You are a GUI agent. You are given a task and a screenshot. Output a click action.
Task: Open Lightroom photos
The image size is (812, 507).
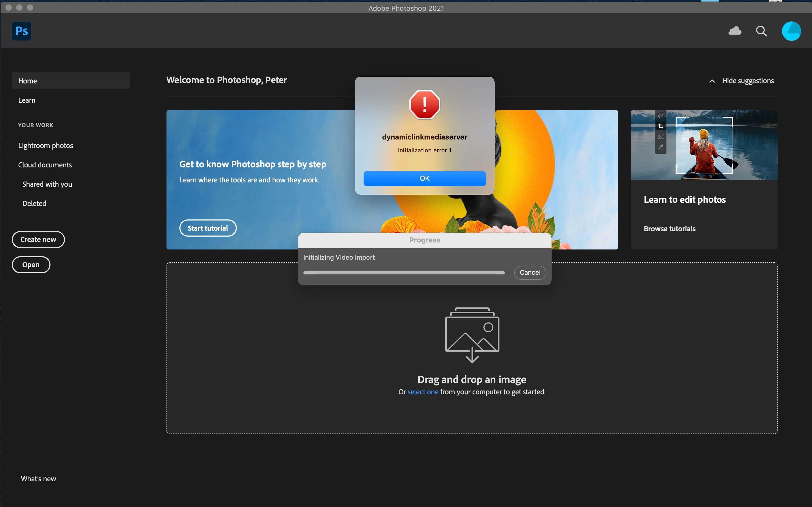click(46, 145)
